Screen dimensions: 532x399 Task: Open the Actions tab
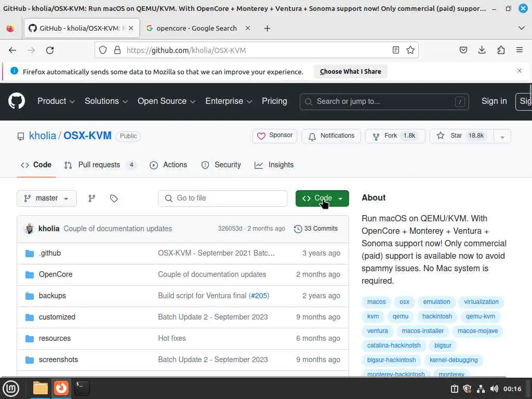pos(168,165)
